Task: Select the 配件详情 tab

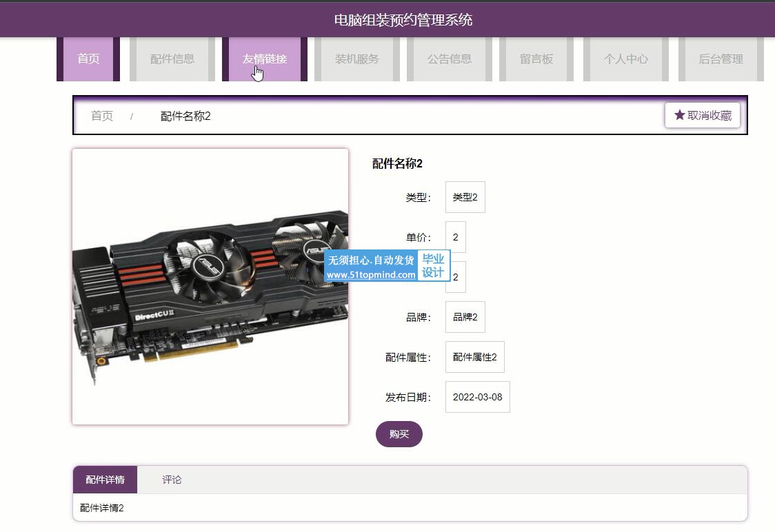Action: 105,480
